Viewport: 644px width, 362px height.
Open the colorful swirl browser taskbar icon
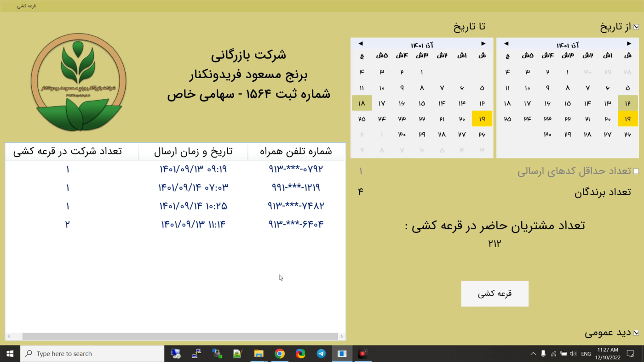pos(300,354)
